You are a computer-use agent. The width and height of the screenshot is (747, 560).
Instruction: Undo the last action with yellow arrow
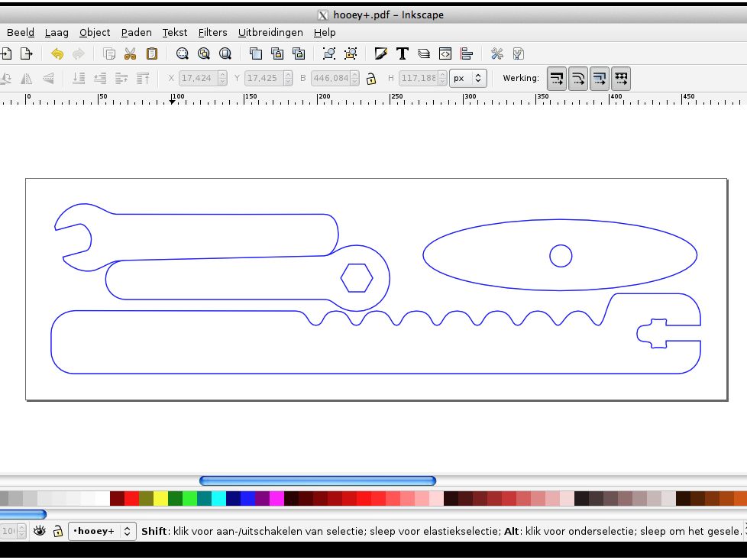(x=57, y=53)
